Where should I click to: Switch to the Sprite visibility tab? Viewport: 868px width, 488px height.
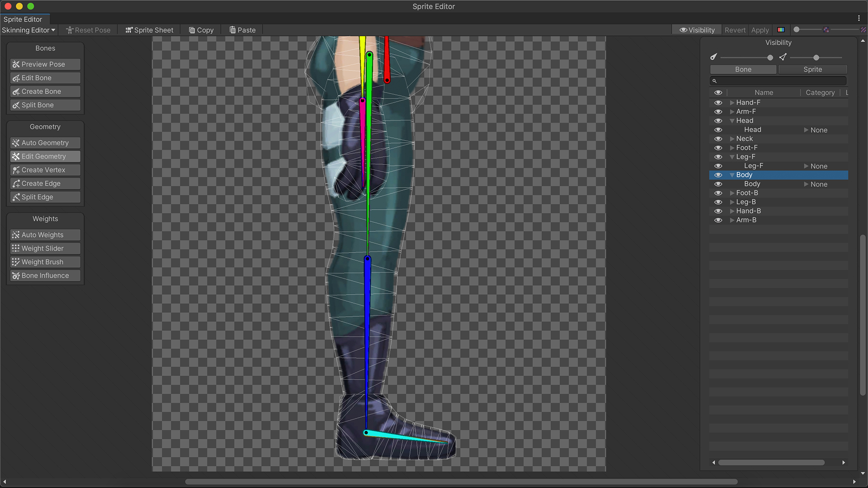[812, 69]
